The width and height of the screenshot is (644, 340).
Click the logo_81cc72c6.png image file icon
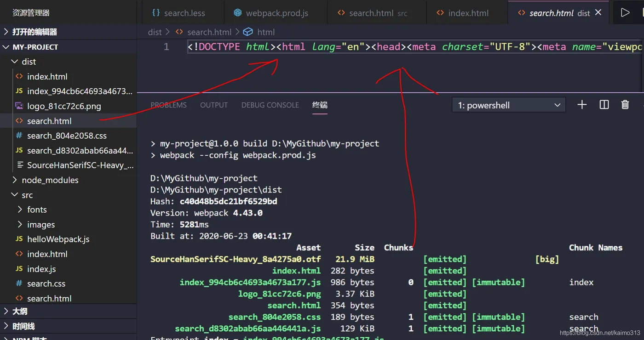(19, 106)
